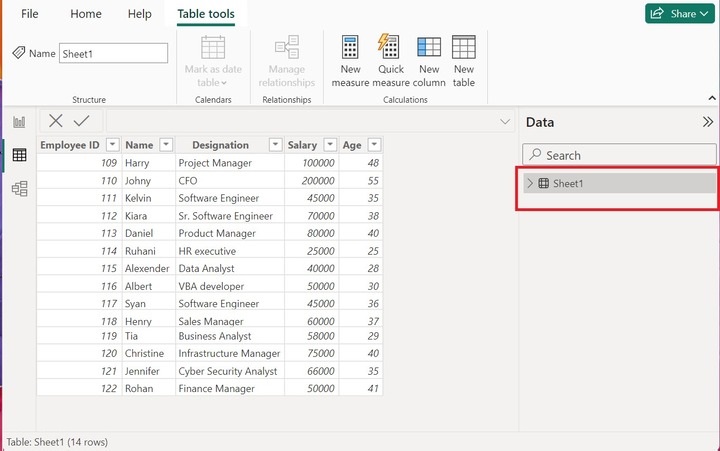Open Employee ID column filter dropdown
720x451 pixels.
point(112,145)
